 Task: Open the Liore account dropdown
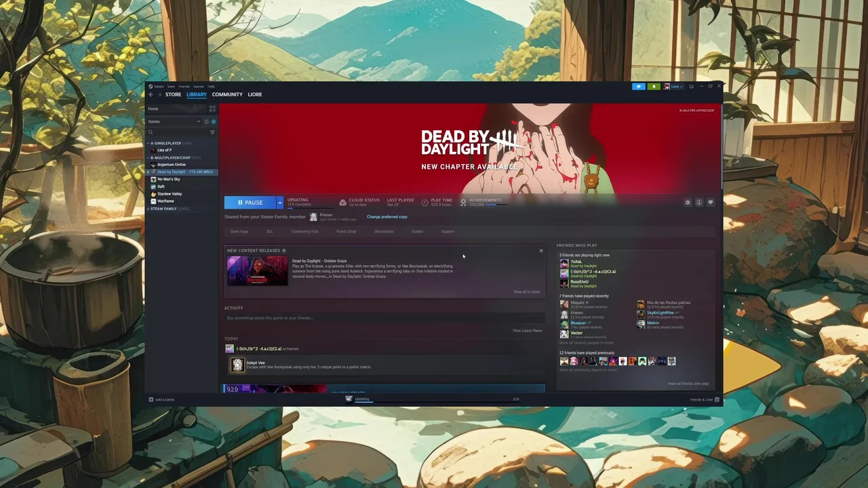click(x=675, y=86)
